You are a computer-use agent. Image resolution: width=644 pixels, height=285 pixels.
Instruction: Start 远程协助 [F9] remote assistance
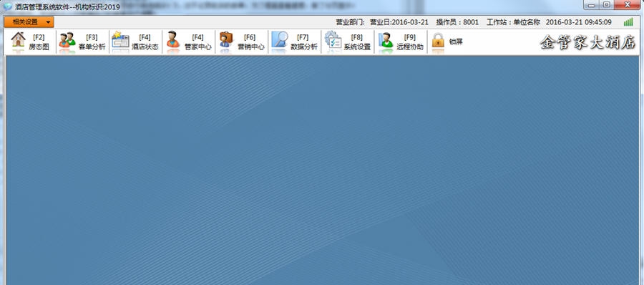click(x=401, y=42)
